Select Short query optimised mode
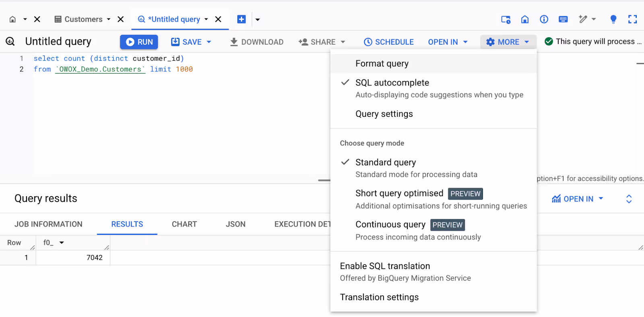This screenshot has height=317, width=644. click(433, 199)
